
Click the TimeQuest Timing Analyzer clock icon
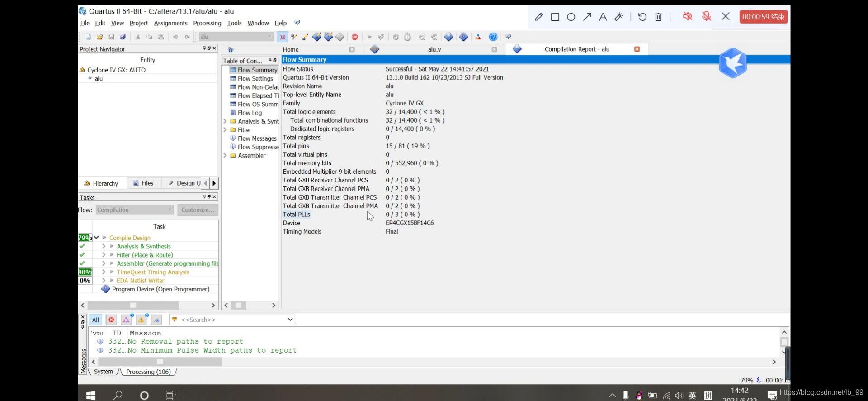tap(407, 37)
